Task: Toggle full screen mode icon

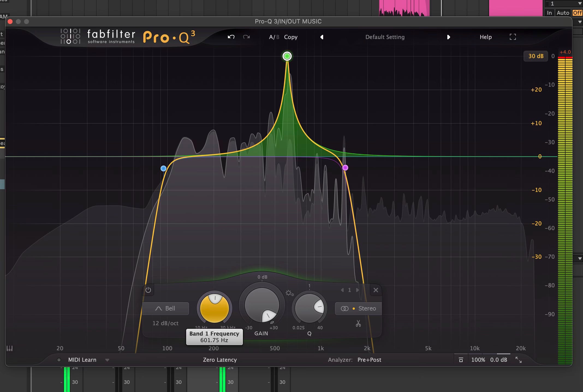Action: [x=513, y=37]
